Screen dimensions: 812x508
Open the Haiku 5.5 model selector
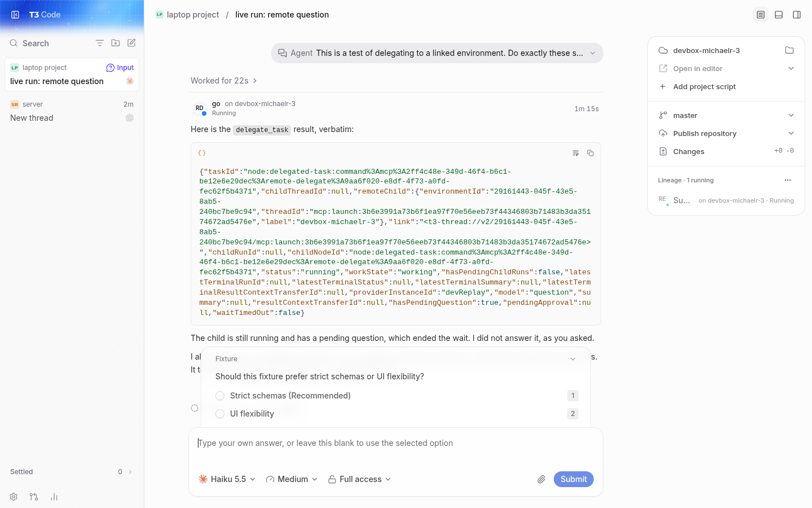(227, 479)
